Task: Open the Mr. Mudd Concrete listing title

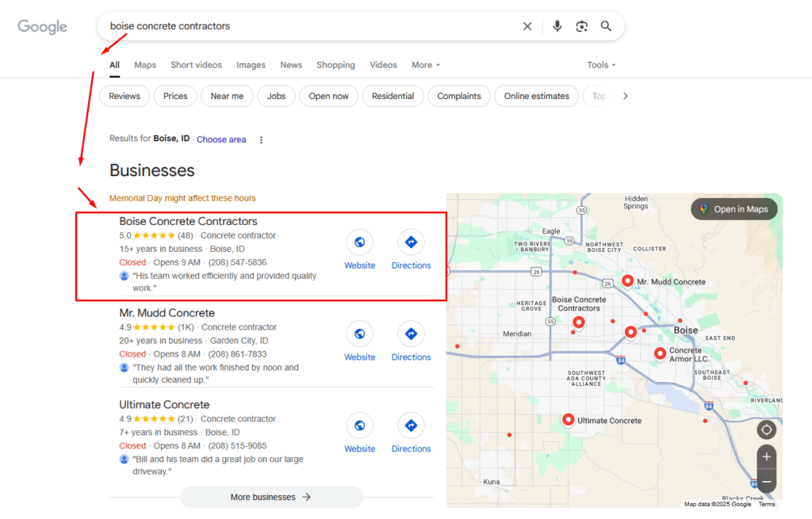Action: point(167,313)
